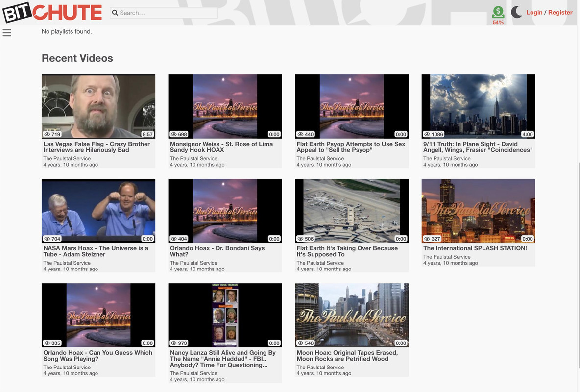Open Flat Earth Taking Over airport thumbnail

point(352,211)
